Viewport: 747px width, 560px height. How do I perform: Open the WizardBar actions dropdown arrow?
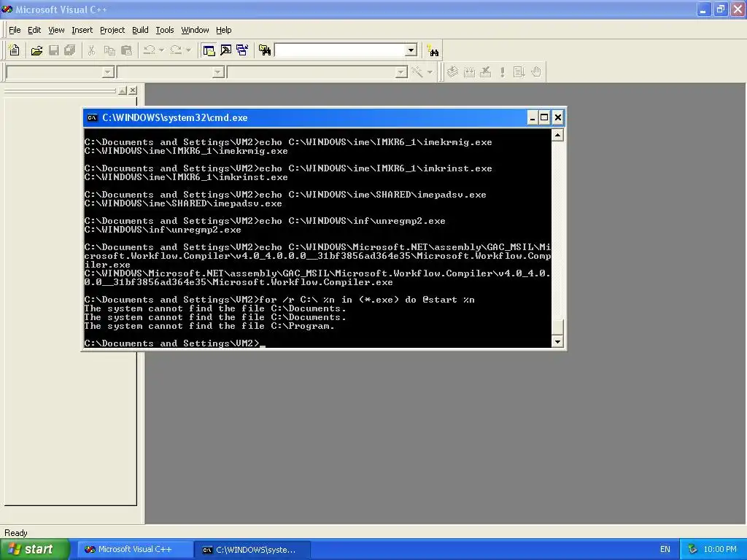(x=430, y=72)
